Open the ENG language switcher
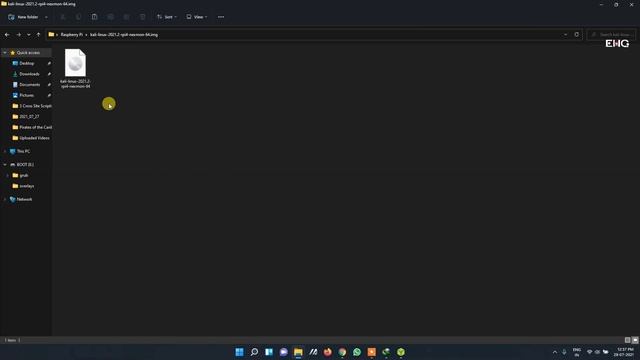This screenshot has height=360, width=640. pyautogui.click(x=577, y=352)
